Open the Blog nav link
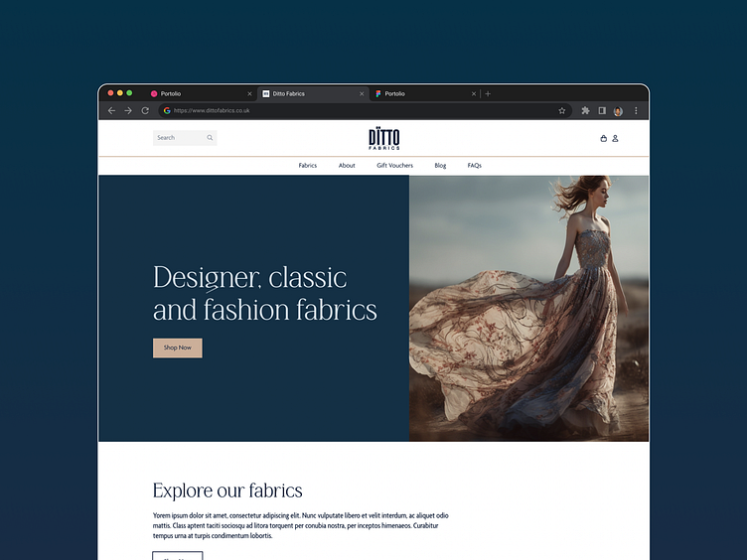Screen dimensions: 747x560 coord(440,165)
